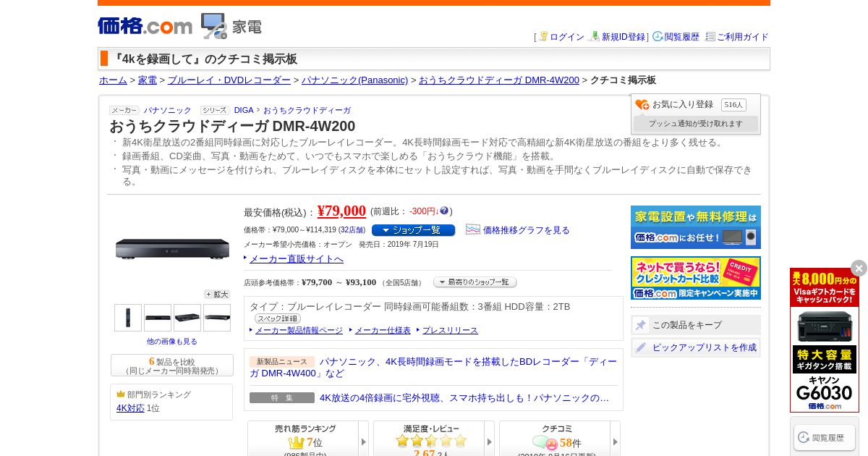Click the 新規ID登録 person icon
Image resolution: width=868 pixels, height=456 pixels.
pos(595,36)
